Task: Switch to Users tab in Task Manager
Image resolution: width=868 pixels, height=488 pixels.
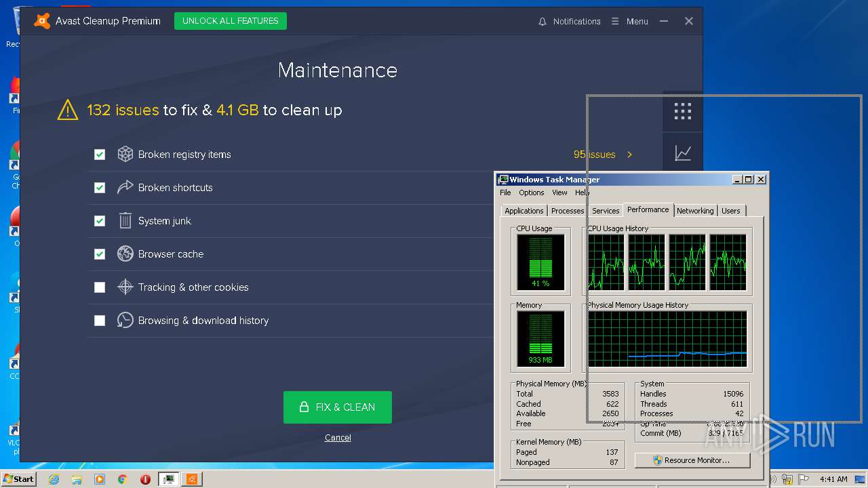Action: pyautogui.click(x=731, y=211)
